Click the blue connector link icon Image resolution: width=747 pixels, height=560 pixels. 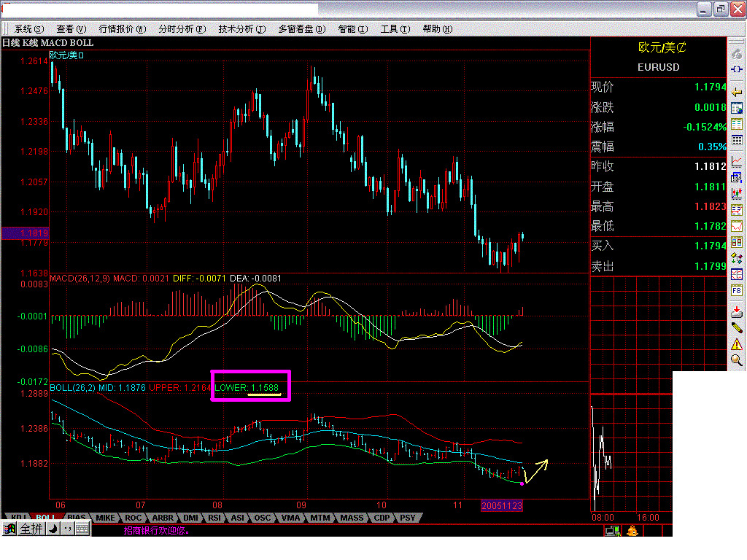coord(737,69)
